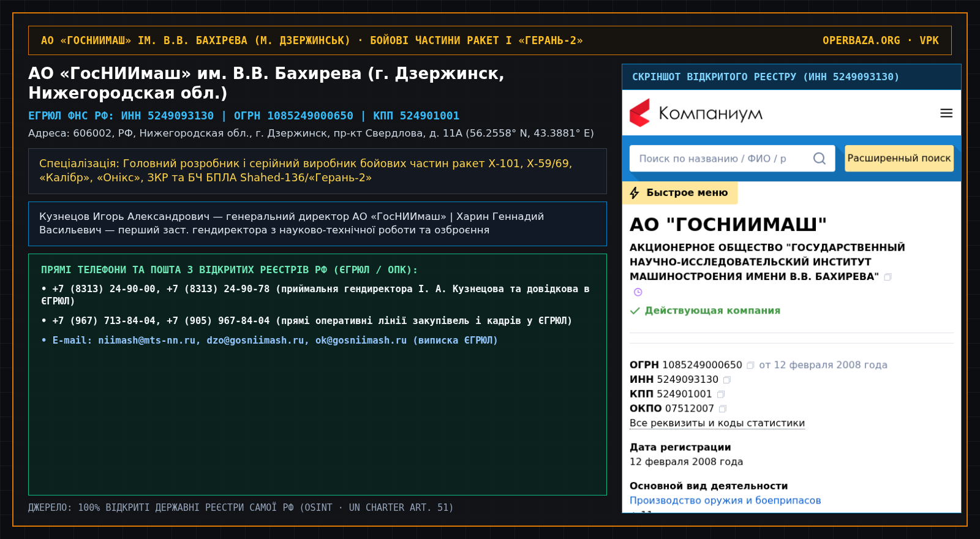Open the Быстрое меню tab
This screenshot has width=980, height=539.
tap(680, 193)
